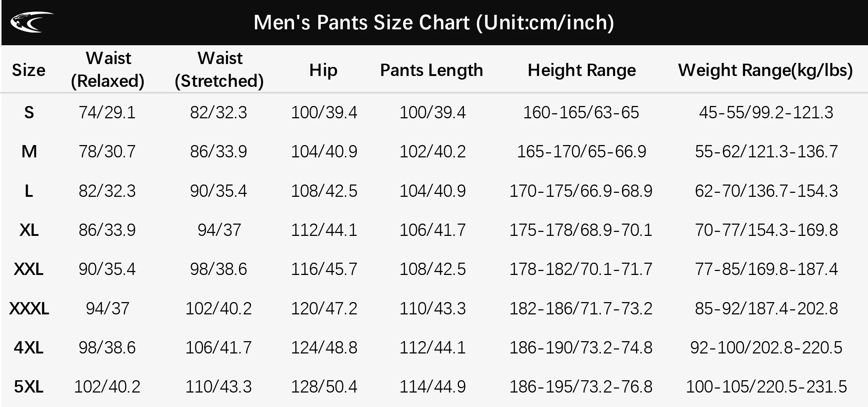Image resolution: width=868 pixels, height=407 pixels.
Task: Select the S size row label
Action: 29,113
